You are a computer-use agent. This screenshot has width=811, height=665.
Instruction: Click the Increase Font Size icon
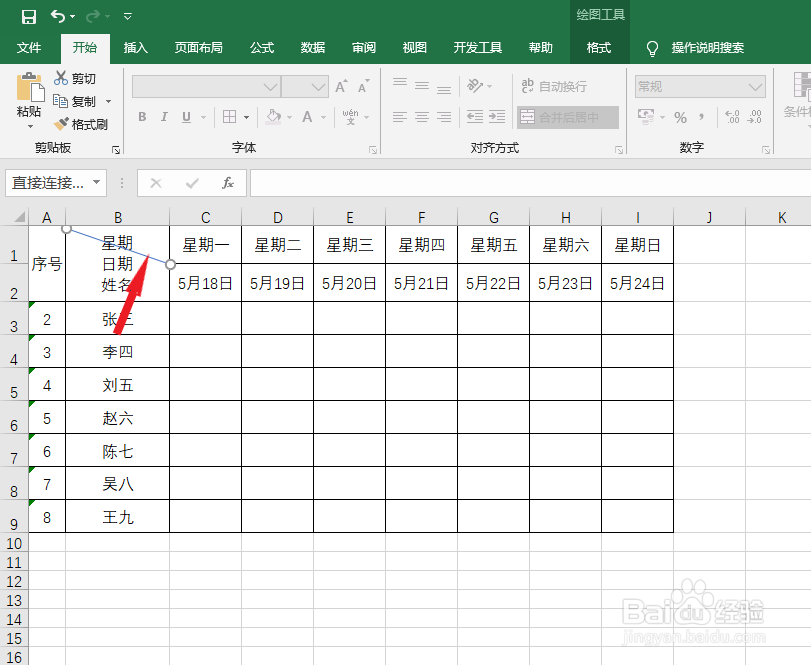coord(341,86)
